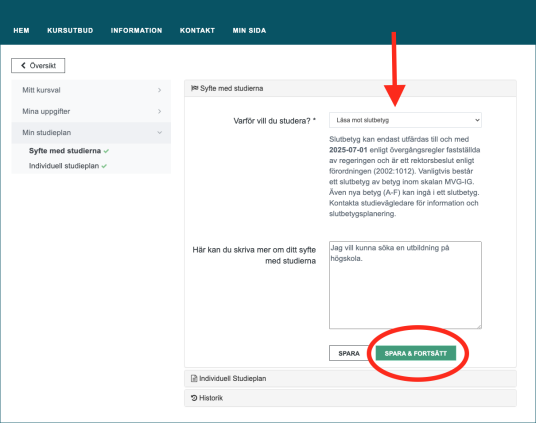Expand the Individuell Studieplan panel
Viewport: 536px width, 423px height.
[350, 379]
